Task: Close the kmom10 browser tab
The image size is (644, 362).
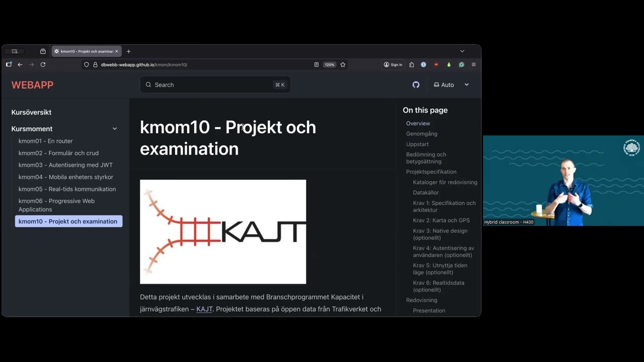Action: (116, 51)
